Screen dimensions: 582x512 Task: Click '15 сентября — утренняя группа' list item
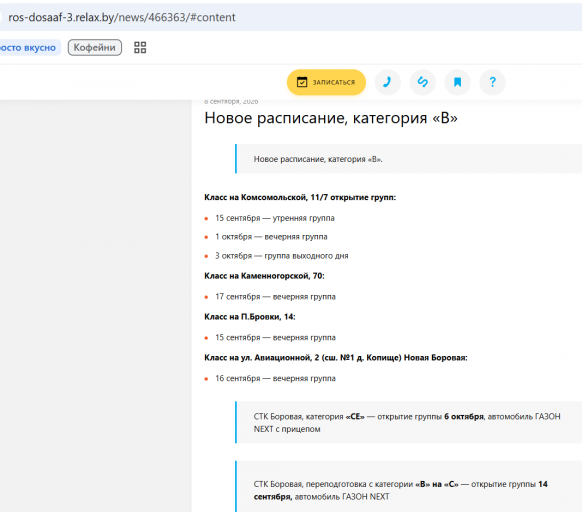[275, 218]
